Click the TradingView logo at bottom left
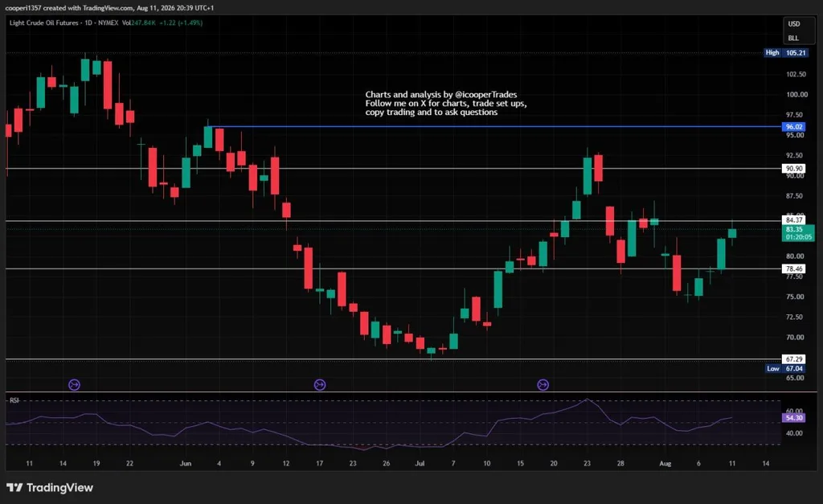The image size is (823, 504). click(x=50, y=488)
